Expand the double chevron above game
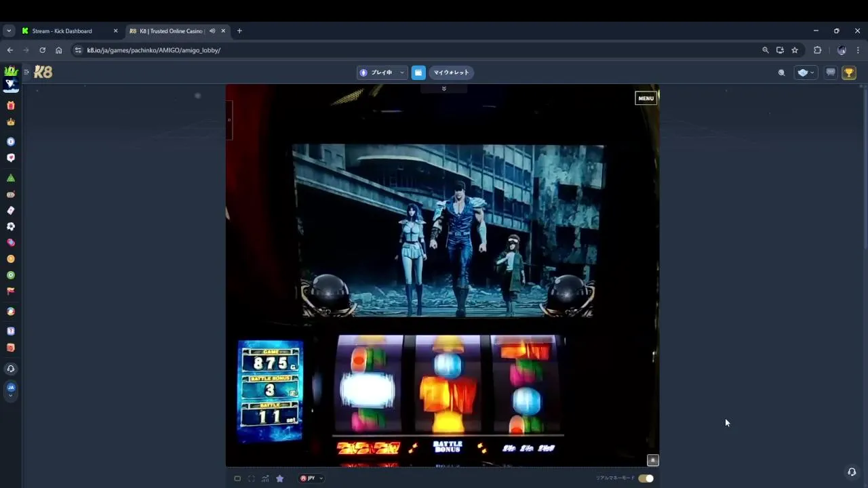Image resolution: width=868 pixels, height=488 pixels. [x=444, y=89]
